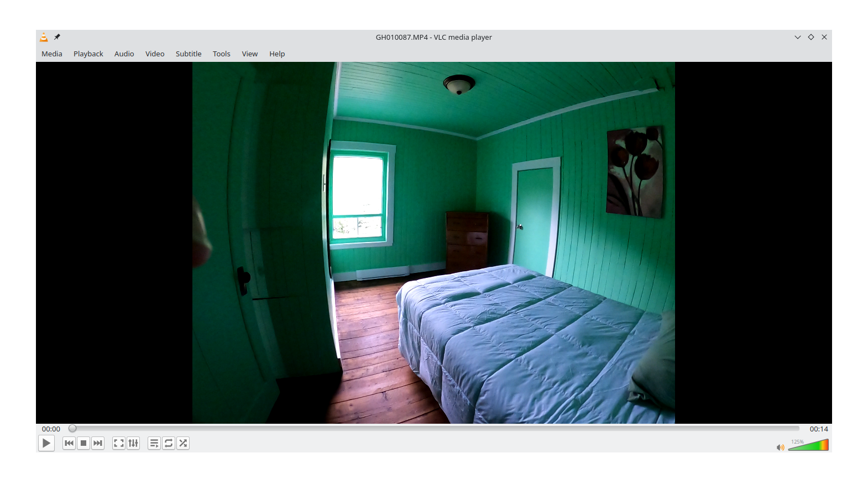Screen dimensions: 868x495
Task: Start video playback with the Play button
Action: [46, 443]
